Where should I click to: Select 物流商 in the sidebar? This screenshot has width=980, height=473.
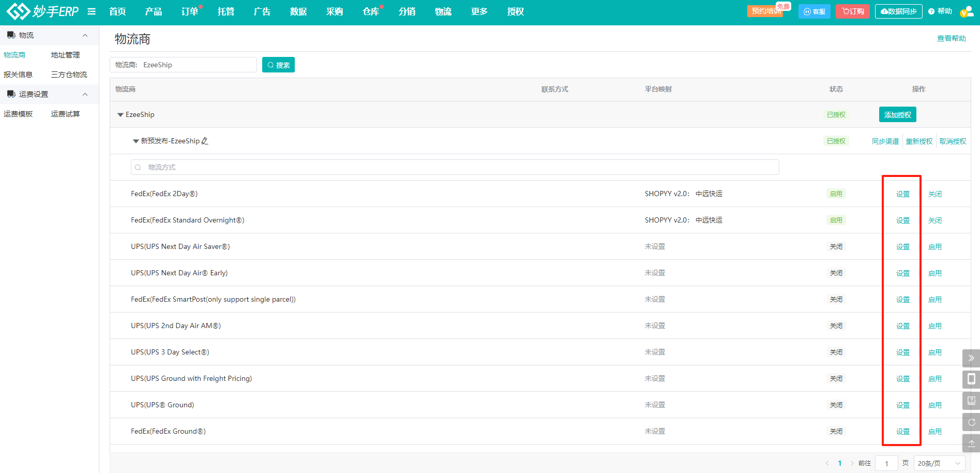[14, 55]
